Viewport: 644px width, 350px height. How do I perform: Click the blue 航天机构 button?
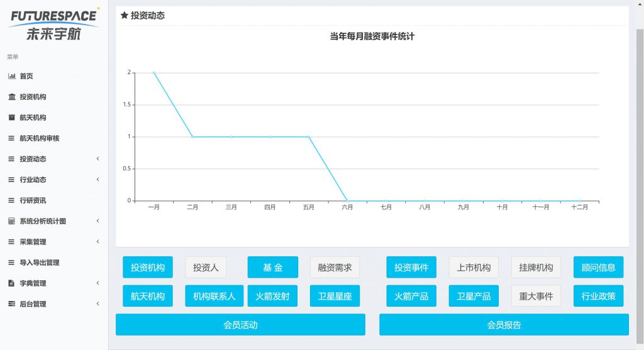148,296
